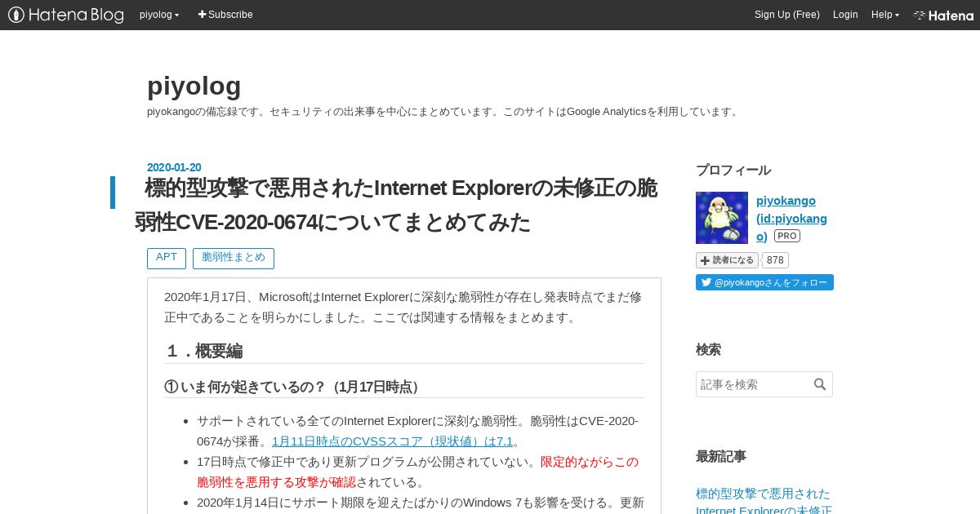Select the APT category tag
Image resolution: width=980 pixels, height=514 pixels.
pos(167,258)
